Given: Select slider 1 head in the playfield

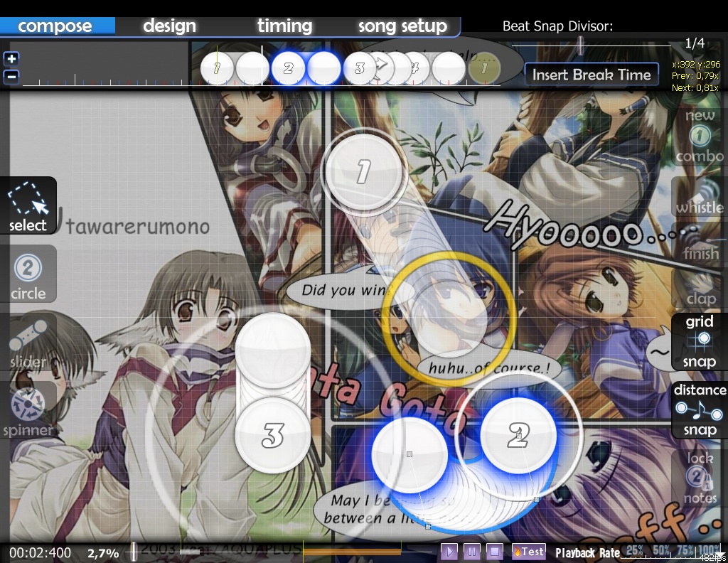Looking at the screenshot, I should (x=363, y=171).
